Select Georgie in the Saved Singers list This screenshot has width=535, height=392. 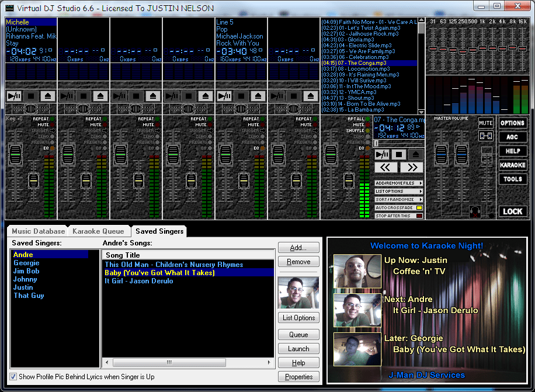tap(26, 263)
